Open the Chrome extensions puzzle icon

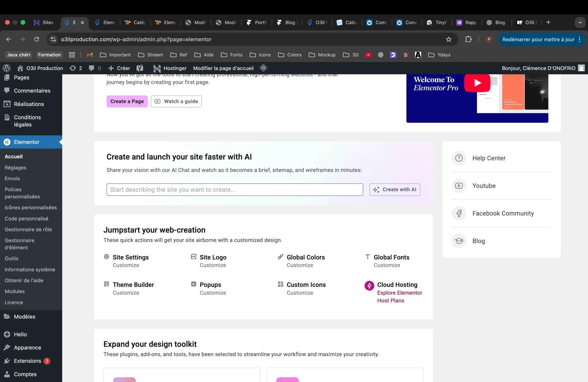468,39
